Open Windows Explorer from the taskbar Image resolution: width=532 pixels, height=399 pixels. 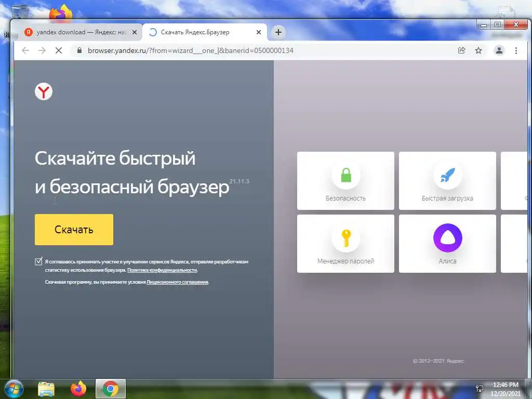tap(46, 389)
